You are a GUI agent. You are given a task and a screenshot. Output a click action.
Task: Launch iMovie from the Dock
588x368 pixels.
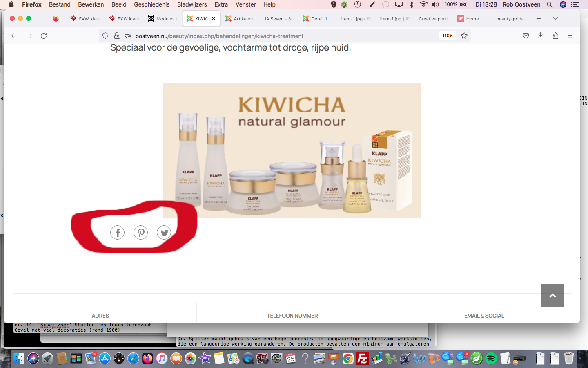point(205,359)
